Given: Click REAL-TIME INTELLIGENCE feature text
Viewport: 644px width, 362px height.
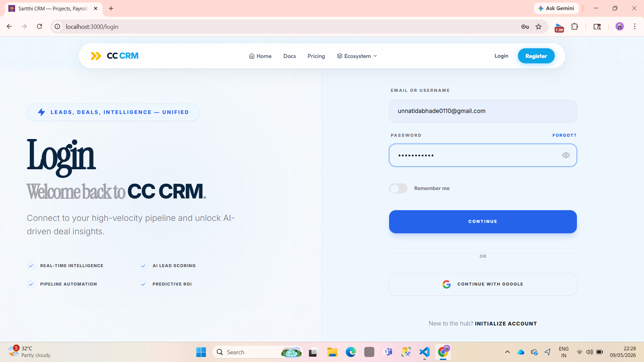Looking at the screenshot, I should click(72, 266).
